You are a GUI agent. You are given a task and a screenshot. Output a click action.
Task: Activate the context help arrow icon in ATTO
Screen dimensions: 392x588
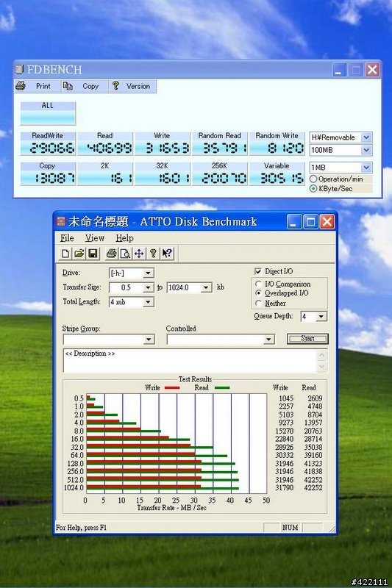[x=167, y=254]
